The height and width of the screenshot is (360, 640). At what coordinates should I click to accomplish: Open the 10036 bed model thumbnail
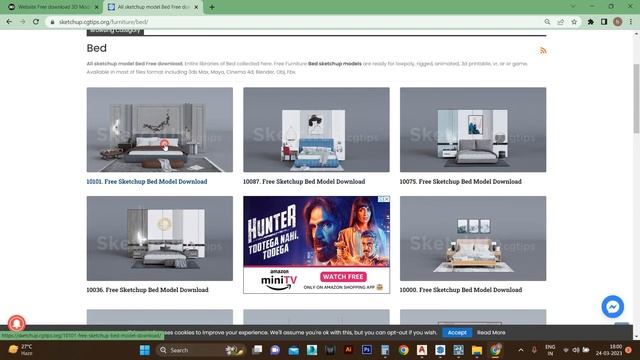coord(160,238)
